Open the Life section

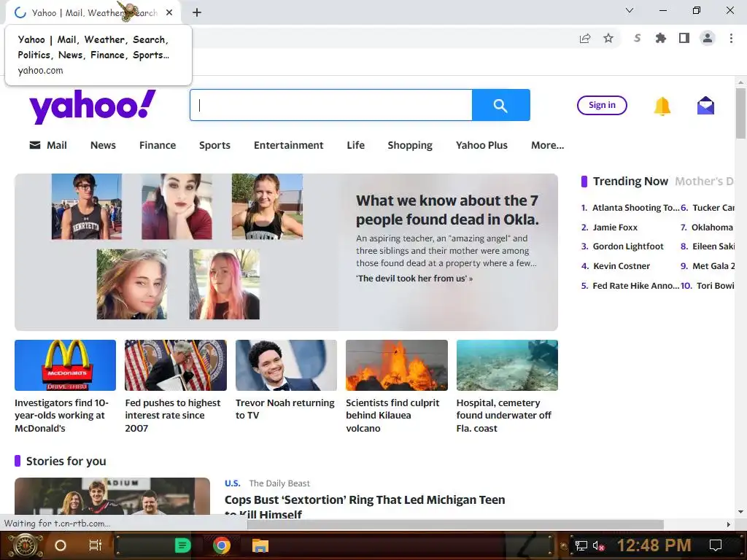pyautogui.click(x=356, y=145)
